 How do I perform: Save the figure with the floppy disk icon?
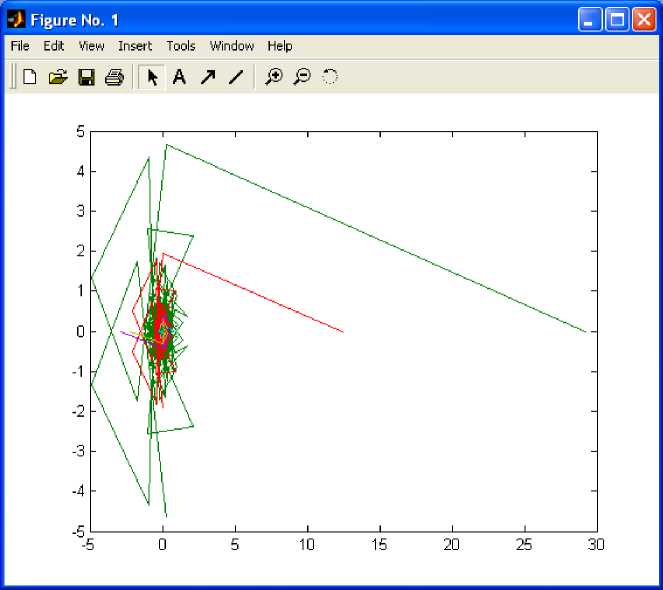point(86,77)
